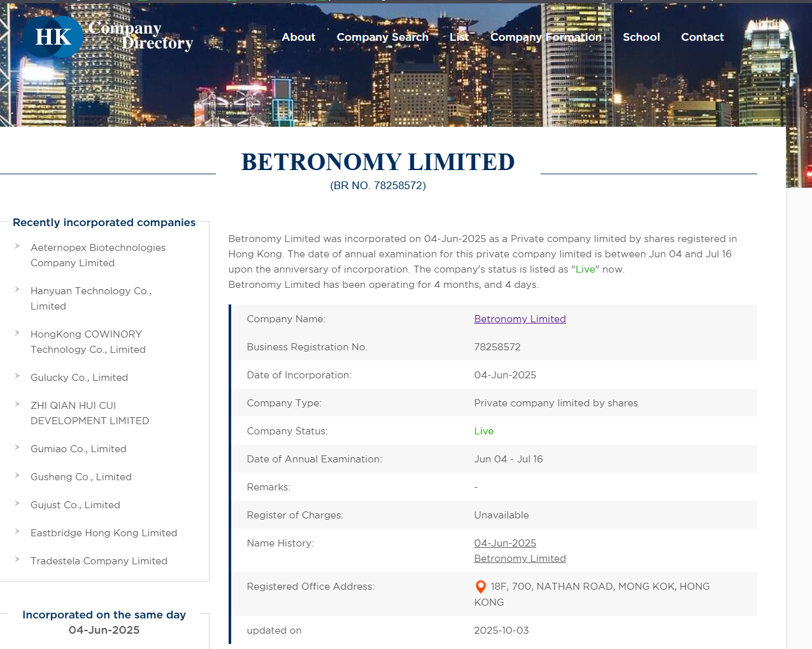Click the registered office address text
The width and height of the screenshot is (812, 649).
(x=599, y=587)
